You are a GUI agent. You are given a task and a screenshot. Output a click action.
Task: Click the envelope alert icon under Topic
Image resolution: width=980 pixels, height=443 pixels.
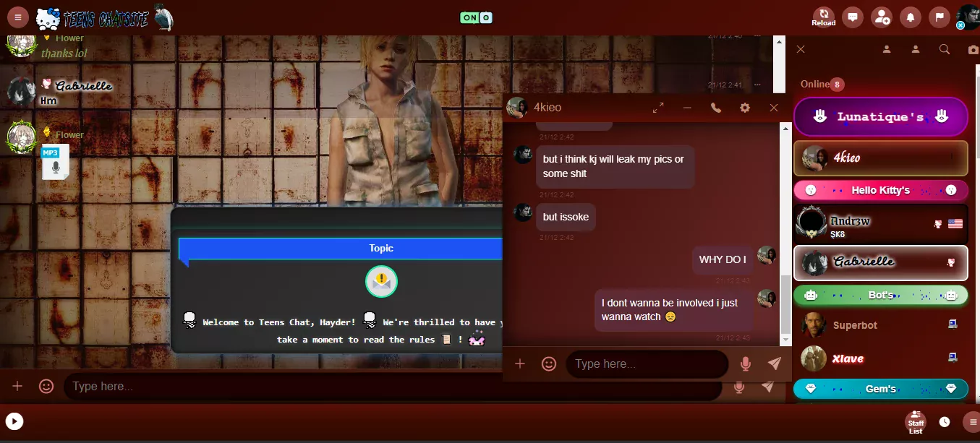pyautogui.click(x=381, y=281)
